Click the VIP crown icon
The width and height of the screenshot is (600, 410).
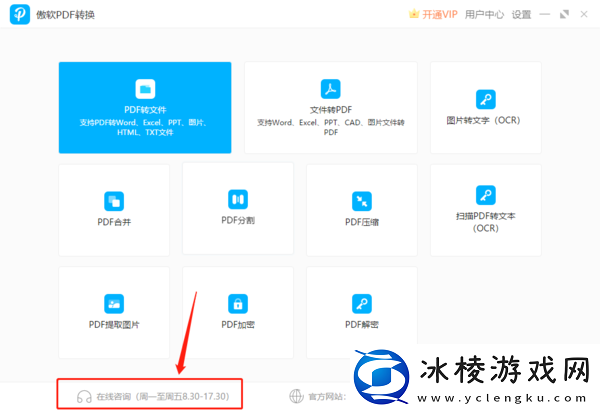coord(414,14)
